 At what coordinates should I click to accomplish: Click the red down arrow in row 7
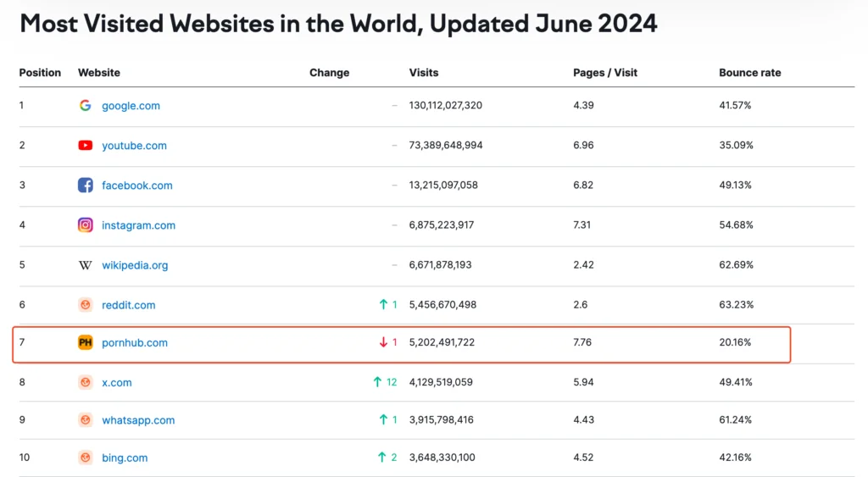(383, 343)
